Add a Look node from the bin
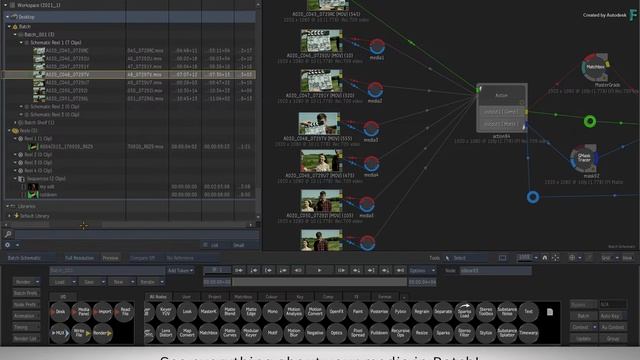 click(x=187, y=311)
